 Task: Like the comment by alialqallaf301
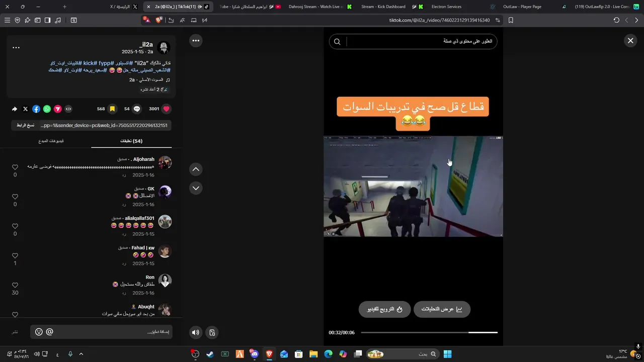coord(15,226)
